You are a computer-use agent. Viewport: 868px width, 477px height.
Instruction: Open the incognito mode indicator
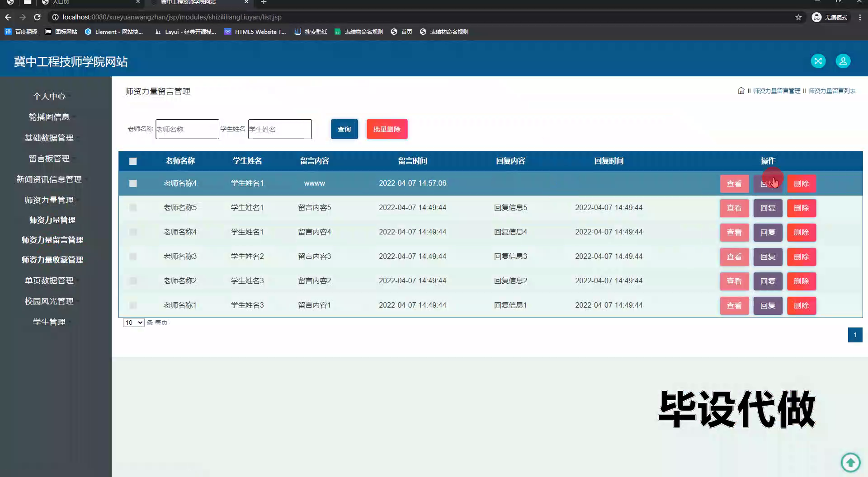pyautogui.click(x=830, y=17)
